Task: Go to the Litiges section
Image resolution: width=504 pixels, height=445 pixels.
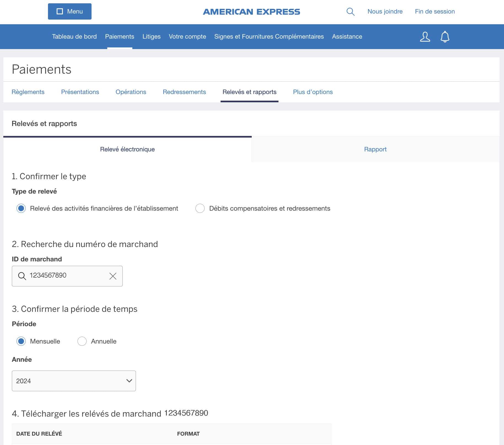Action: coord(151,36)
